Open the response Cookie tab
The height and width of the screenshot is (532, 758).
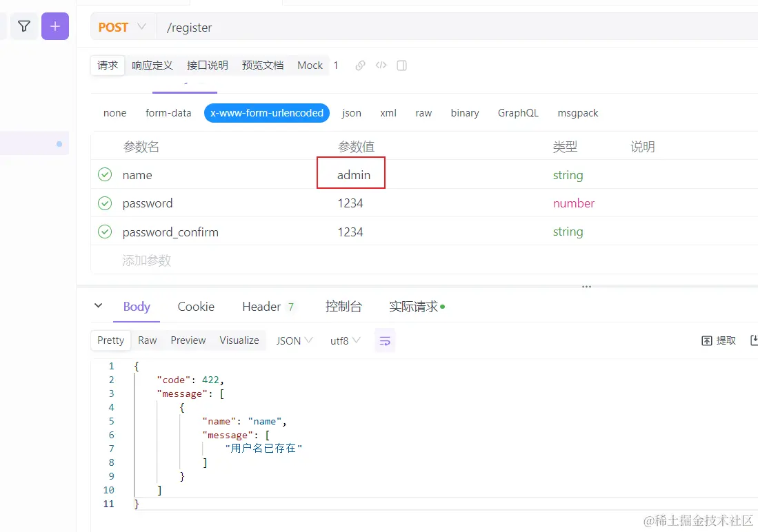click(x=196, y=307)
